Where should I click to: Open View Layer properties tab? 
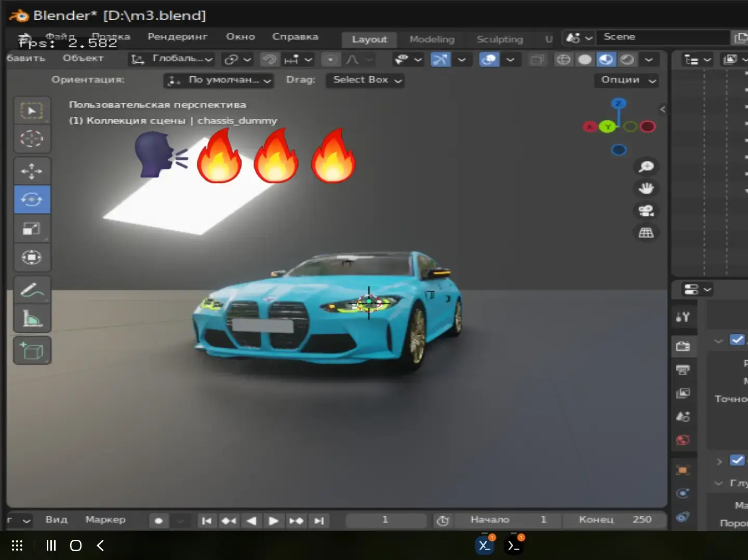(x=683, y=393)
